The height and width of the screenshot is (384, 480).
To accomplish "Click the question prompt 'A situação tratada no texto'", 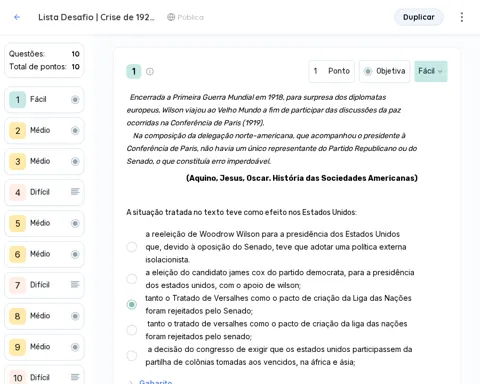I will 241,212.
